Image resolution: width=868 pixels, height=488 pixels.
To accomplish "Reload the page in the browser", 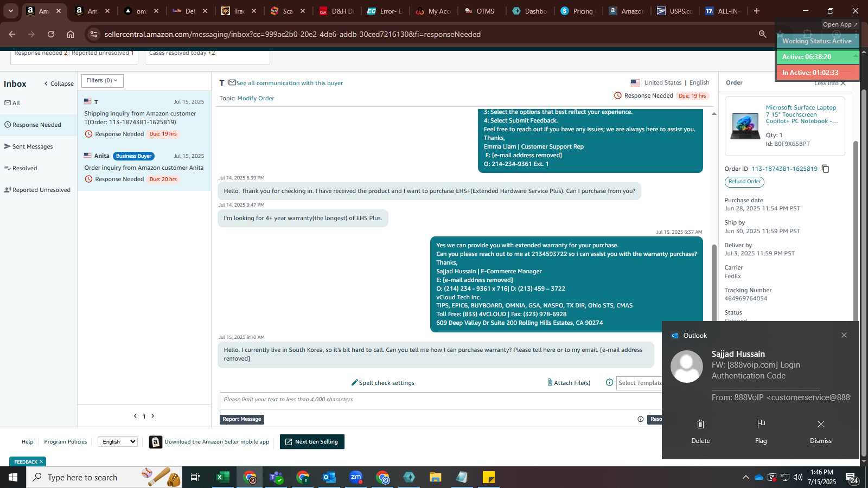I will pyautogui.click(x=51, y=34).
